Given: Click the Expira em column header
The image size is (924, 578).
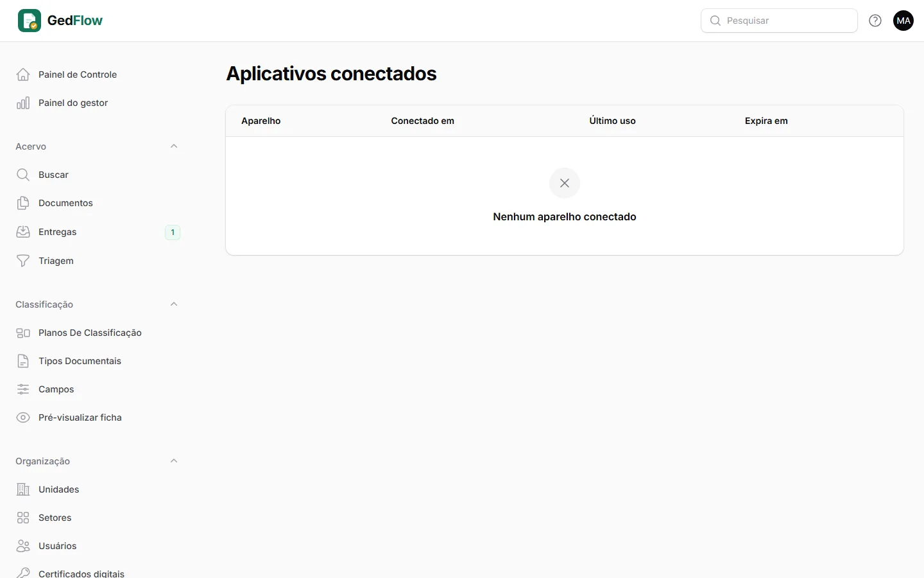Looking at the screenshot, I should pos(766,121).
